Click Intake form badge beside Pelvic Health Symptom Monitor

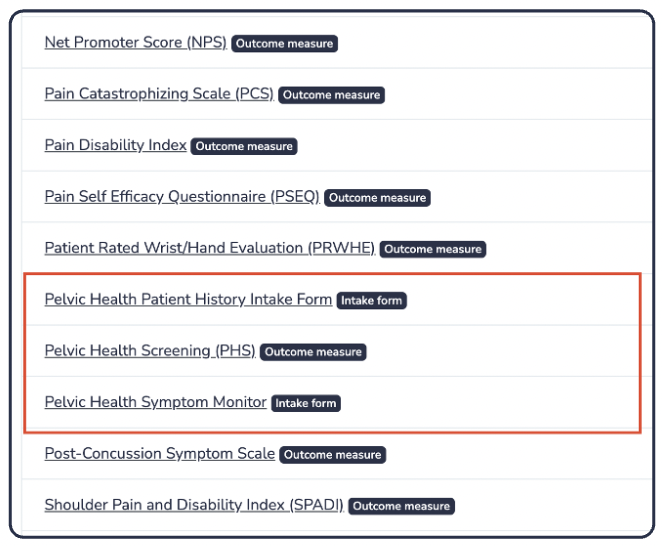click(306, 403)
